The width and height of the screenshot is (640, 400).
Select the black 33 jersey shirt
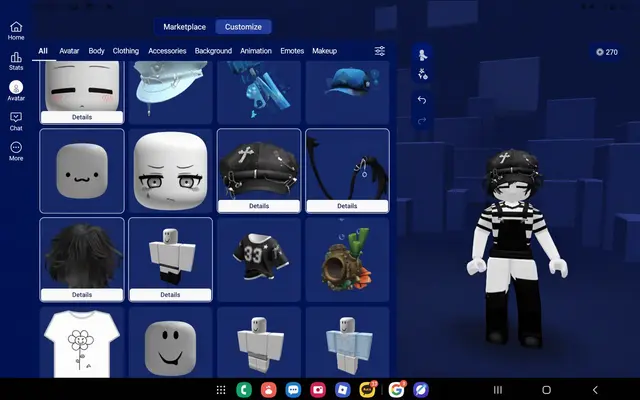[x=259, y=260]
